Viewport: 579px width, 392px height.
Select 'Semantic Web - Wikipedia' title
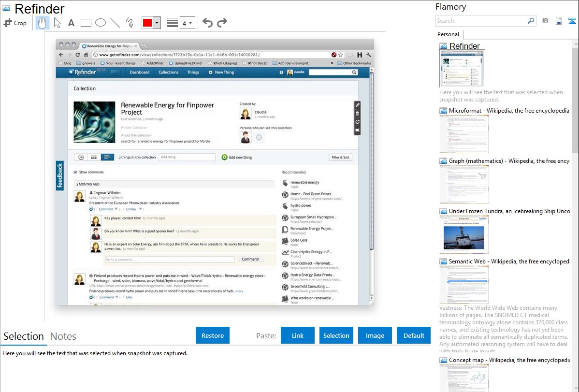509,261
